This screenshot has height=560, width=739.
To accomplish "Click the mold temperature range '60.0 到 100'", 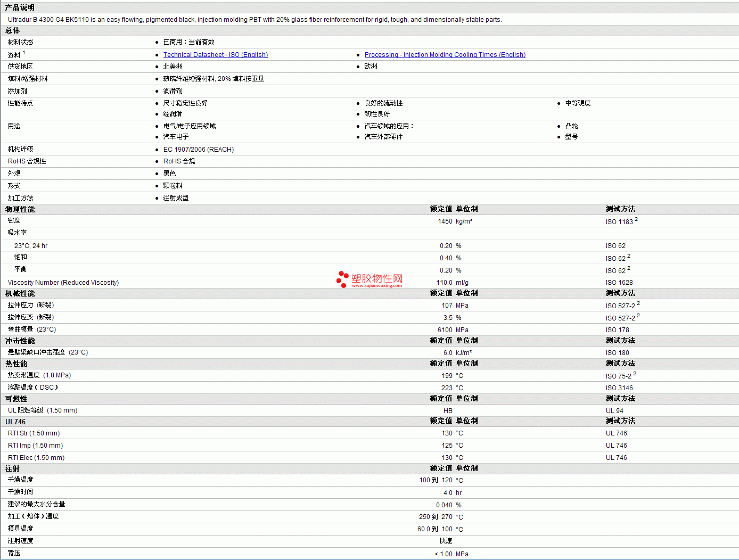I will tap(435, 529).
